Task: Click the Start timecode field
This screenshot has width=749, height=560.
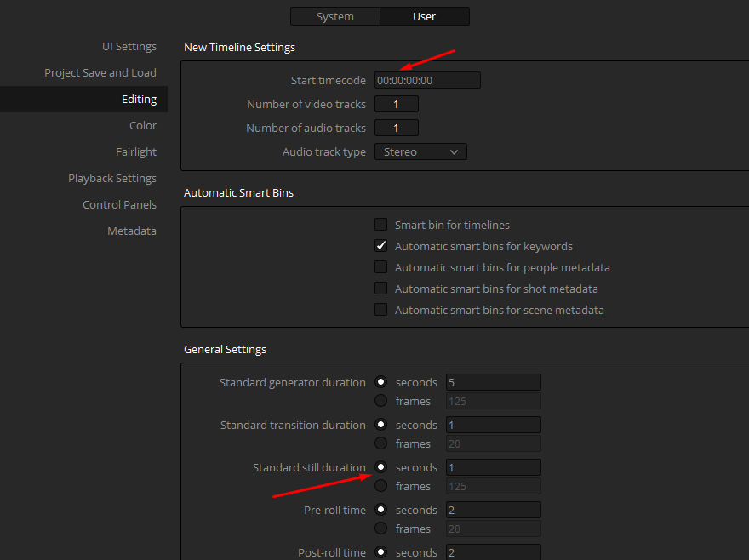Action: click(427, 80)
